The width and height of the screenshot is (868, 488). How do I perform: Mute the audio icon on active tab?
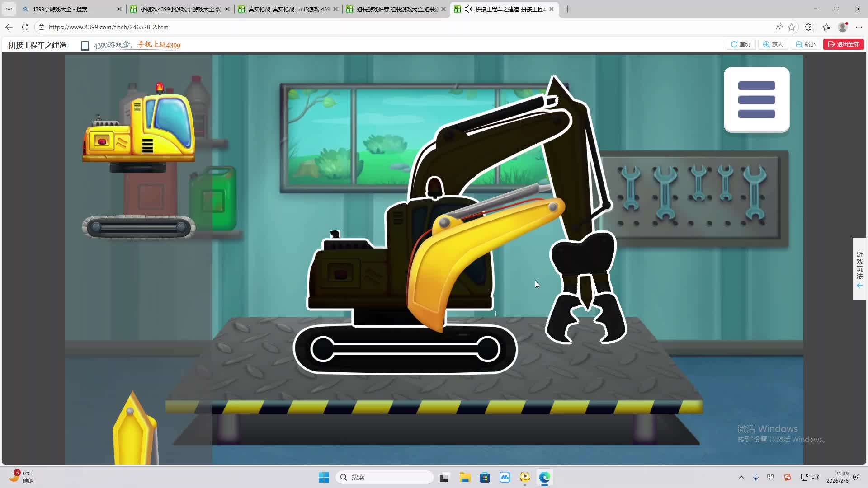[x=468, y=9]
